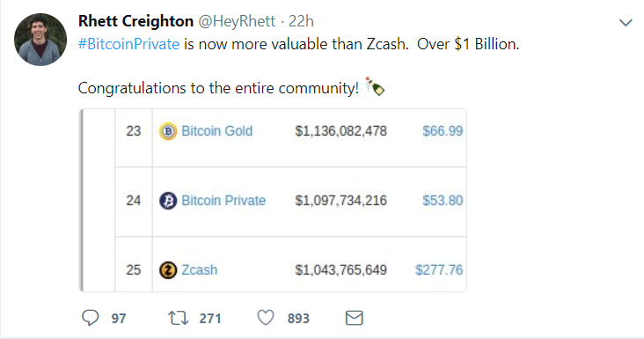
Task: Open Rhett Creighton's profile picture
Action: (40, 40)
